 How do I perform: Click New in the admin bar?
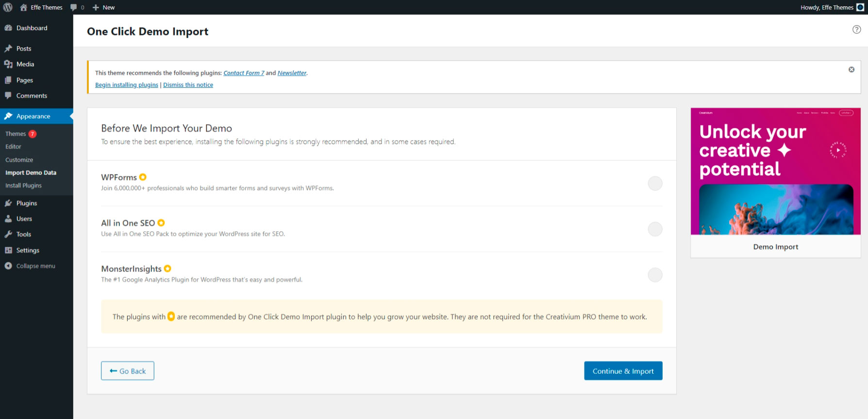(109, 7)
